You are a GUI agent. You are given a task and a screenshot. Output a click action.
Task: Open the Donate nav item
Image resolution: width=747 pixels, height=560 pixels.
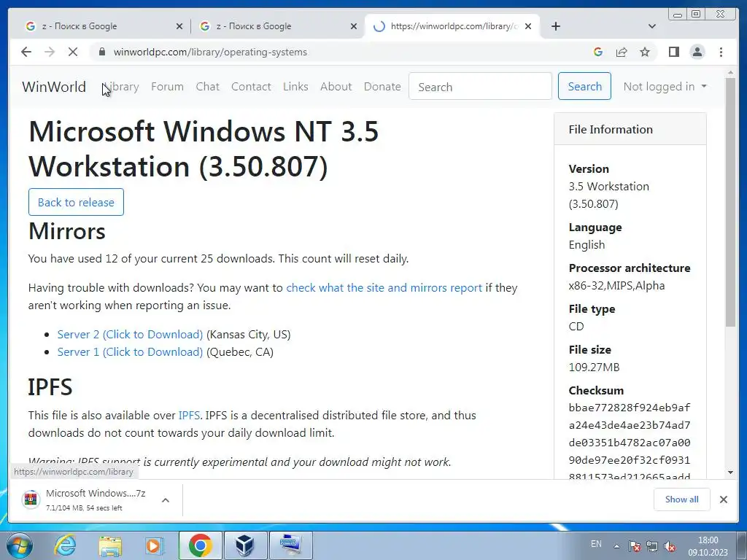point(382,87)
